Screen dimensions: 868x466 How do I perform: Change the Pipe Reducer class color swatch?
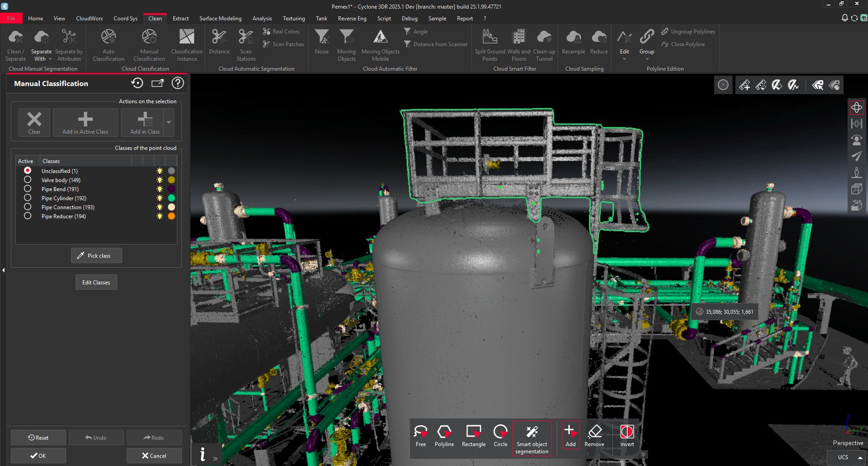[x=171, y=216]
